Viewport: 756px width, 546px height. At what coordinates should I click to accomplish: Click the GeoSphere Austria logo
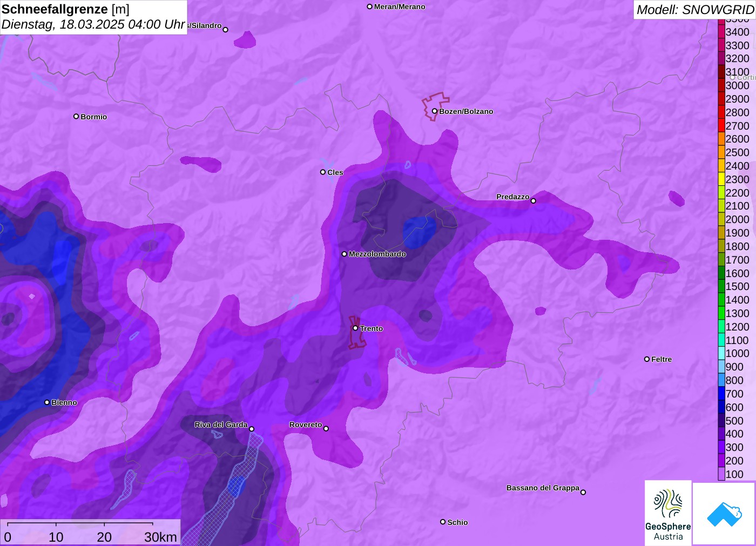(668, 513)
